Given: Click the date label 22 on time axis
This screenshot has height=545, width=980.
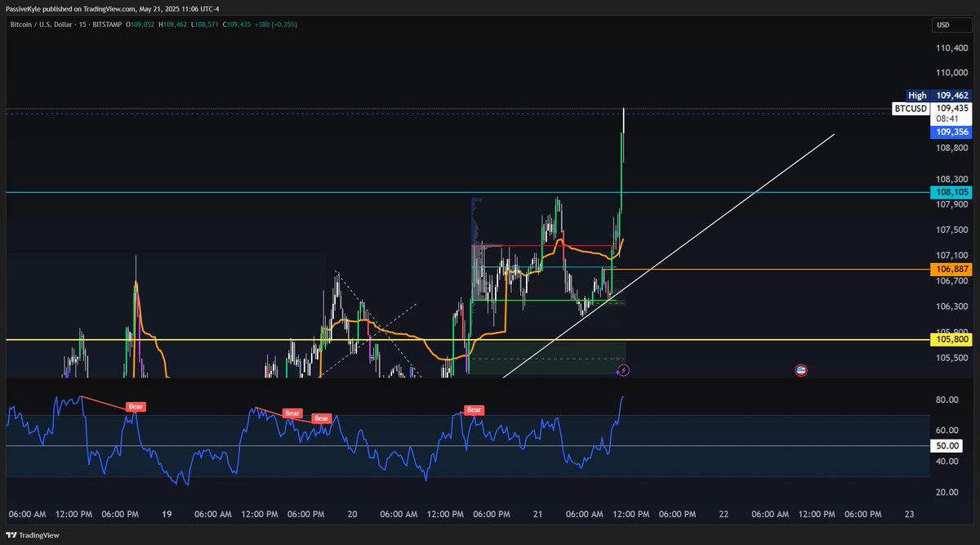Looking at the screenshot, I should click(724, 515).
